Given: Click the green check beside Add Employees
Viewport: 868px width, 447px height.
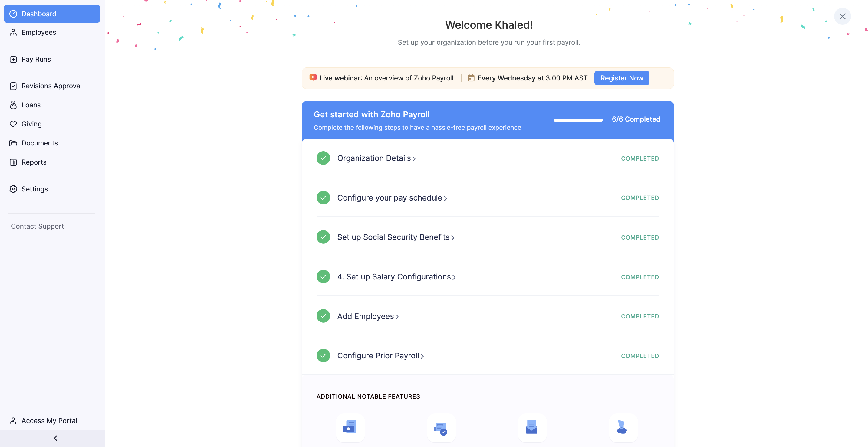Looking at the screenshot, I should (323, 316).
